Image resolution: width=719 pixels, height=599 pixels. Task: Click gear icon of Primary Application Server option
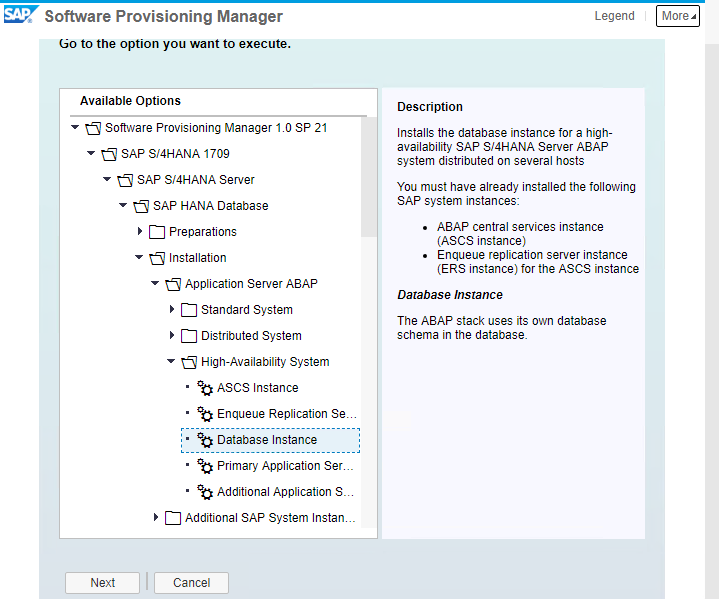click(x=205, y=466)
